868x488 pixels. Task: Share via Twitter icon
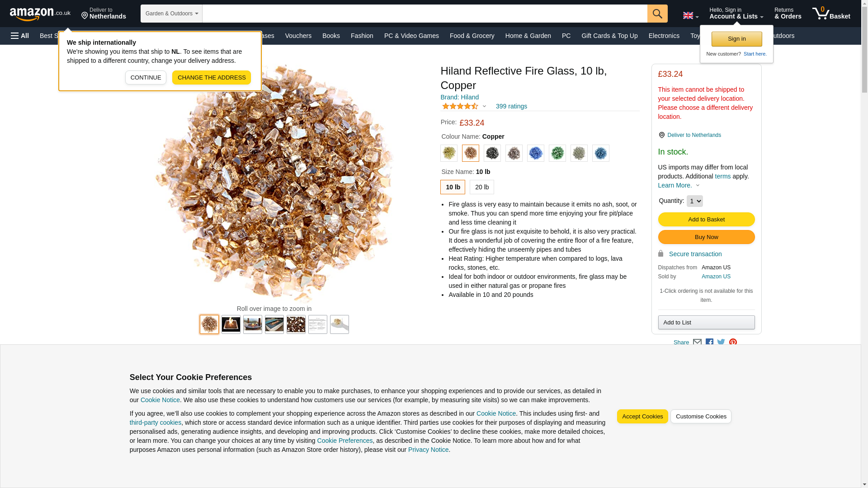tap(721, 343)
